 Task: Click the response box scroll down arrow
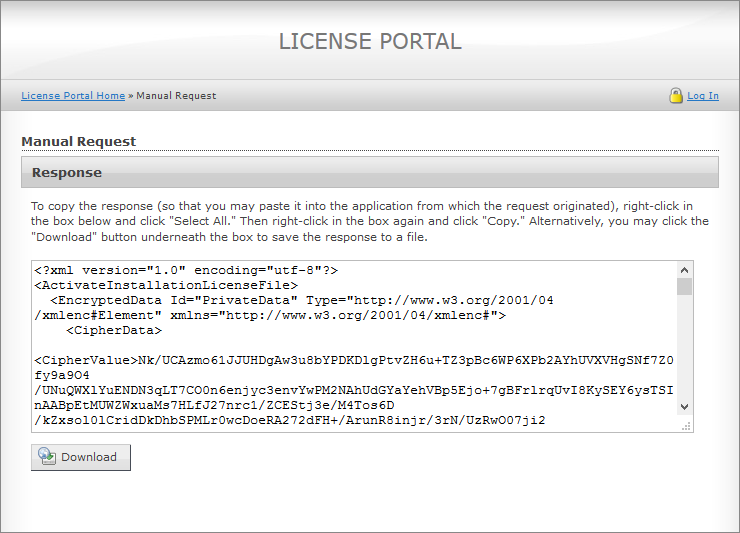(x=684, y=406)
